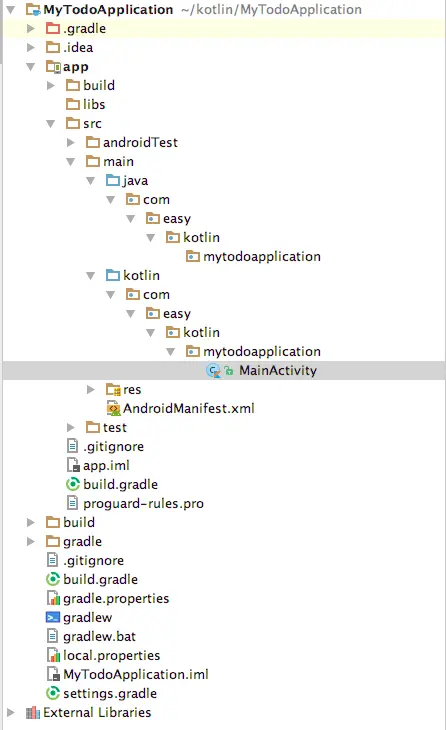Select the External Libraries node
The width and height of the screenshot is (446, 730).
(97, 712)
